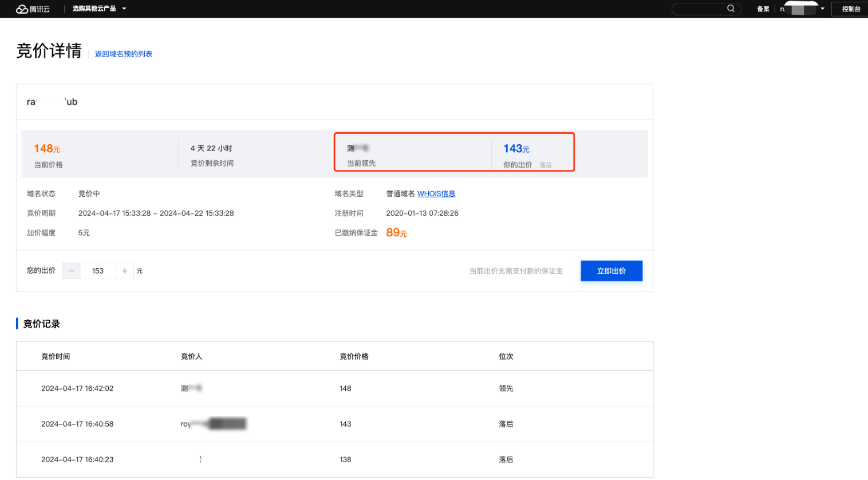Click the search magnifier icon in the top bar

point(731,9)
